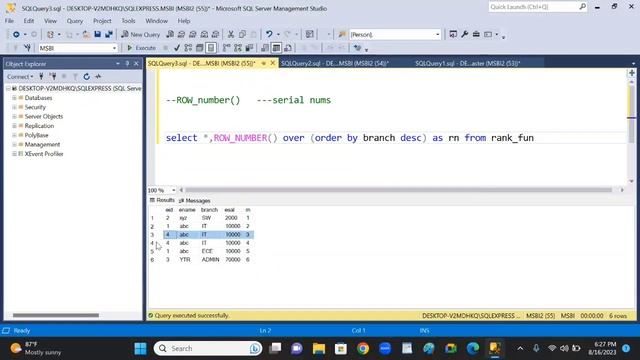Click the Solution Explorer toolbar icon
This screenshot has width=640, height=360.
pyautogui.click(x=453, y=34)
